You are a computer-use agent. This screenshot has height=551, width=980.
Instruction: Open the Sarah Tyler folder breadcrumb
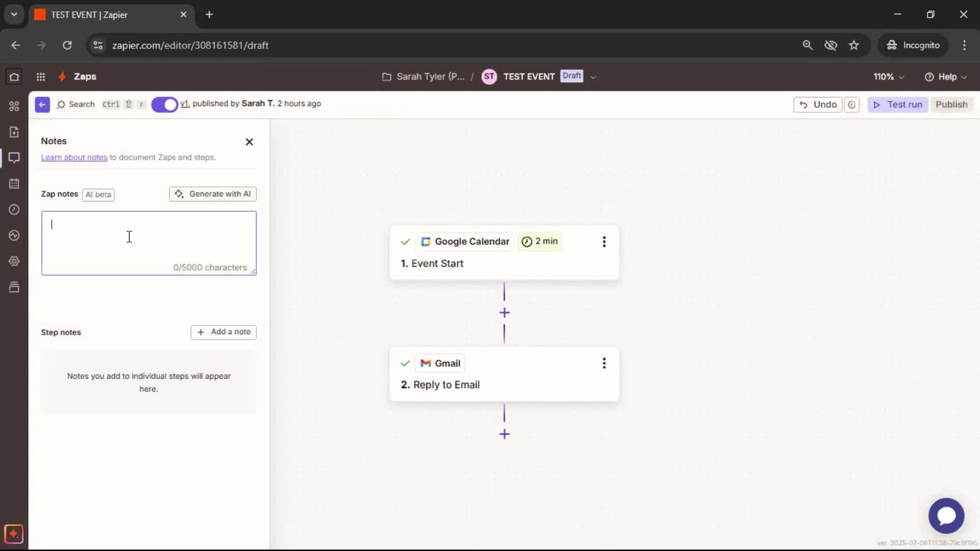point(430,77)
